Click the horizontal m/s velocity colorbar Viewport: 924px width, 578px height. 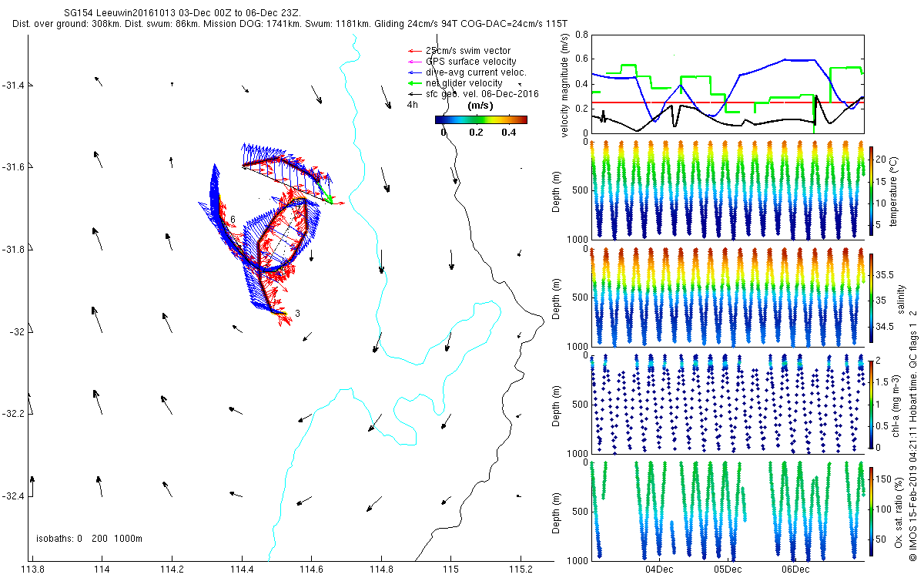[480, 119]
